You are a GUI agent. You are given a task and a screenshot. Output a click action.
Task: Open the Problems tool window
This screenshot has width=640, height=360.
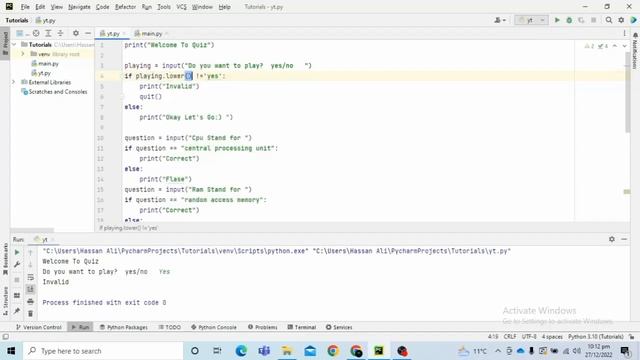tap(262, 327)
